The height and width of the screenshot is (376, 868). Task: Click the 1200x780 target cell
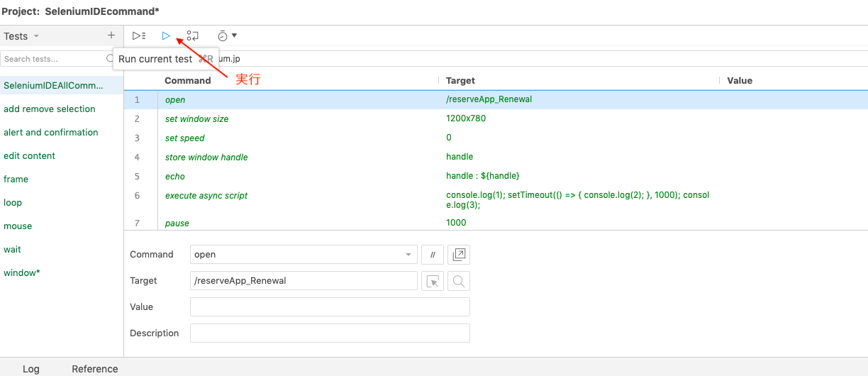466,118
